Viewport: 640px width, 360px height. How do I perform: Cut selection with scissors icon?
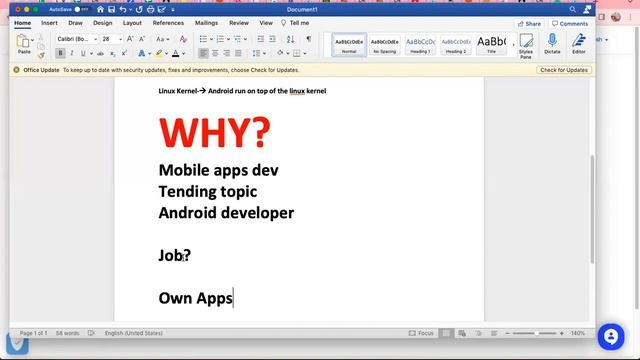pyautogui.click(x=41, y=37)
